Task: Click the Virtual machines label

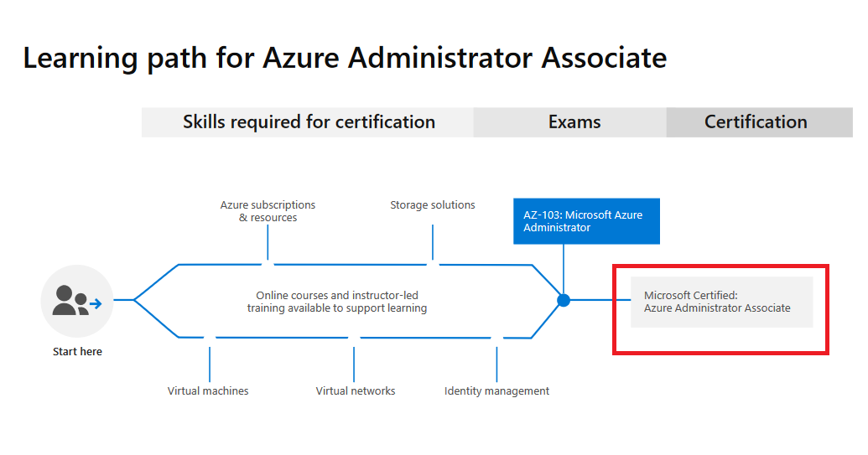Action: pos(208,390)
